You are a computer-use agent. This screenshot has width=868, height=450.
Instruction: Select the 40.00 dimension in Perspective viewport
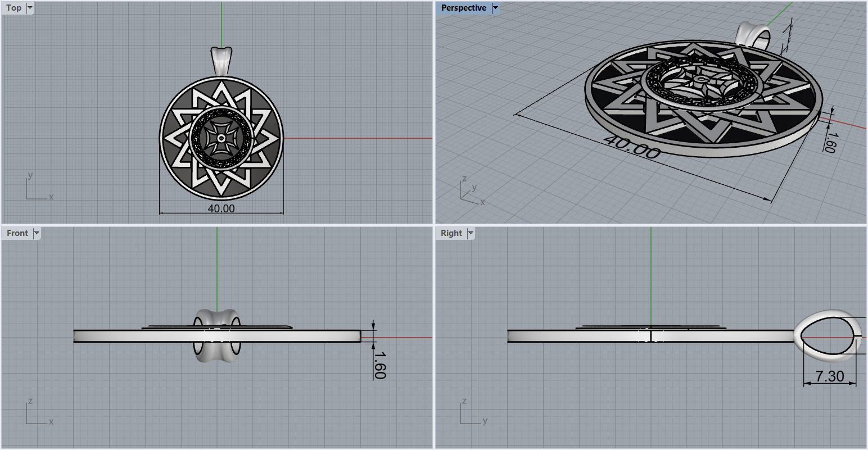click(x=632, y=147)
